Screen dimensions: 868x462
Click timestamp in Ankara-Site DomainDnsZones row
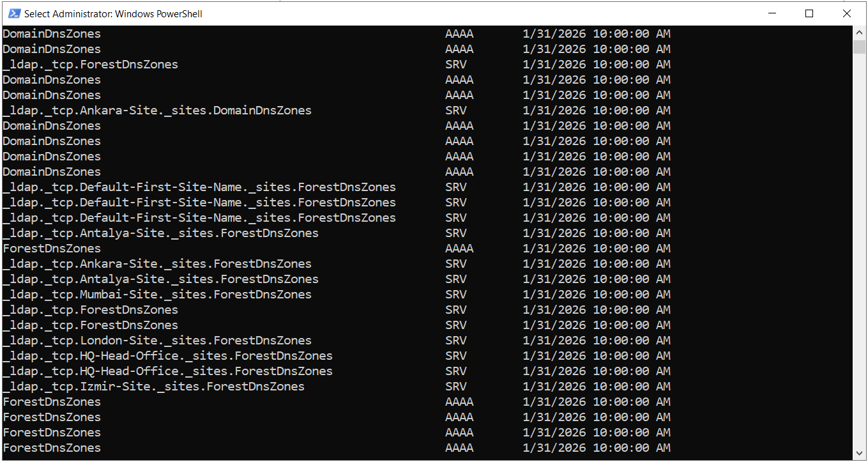(x=597, y=111)
